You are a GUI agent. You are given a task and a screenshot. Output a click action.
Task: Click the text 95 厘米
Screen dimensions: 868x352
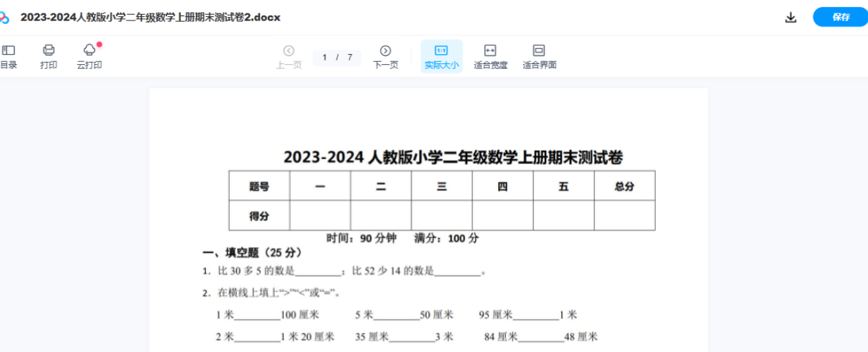point(496,315)
